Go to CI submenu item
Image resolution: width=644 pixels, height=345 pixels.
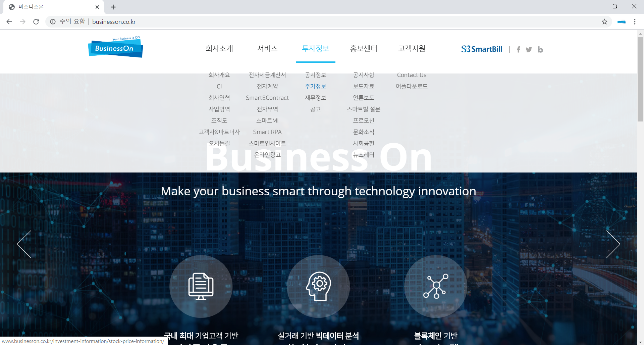219,86
